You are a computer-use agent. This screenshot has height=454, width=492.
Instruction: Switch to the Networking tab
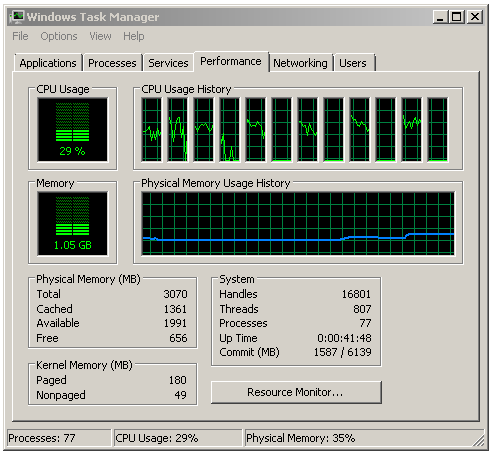tap(300, 63)
